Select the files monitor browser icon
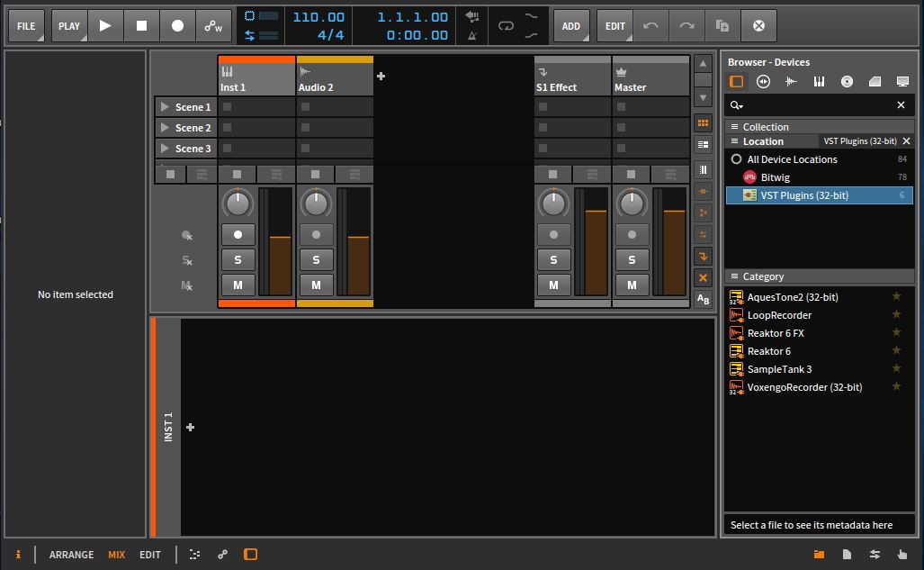 click(x=902, y=81)
